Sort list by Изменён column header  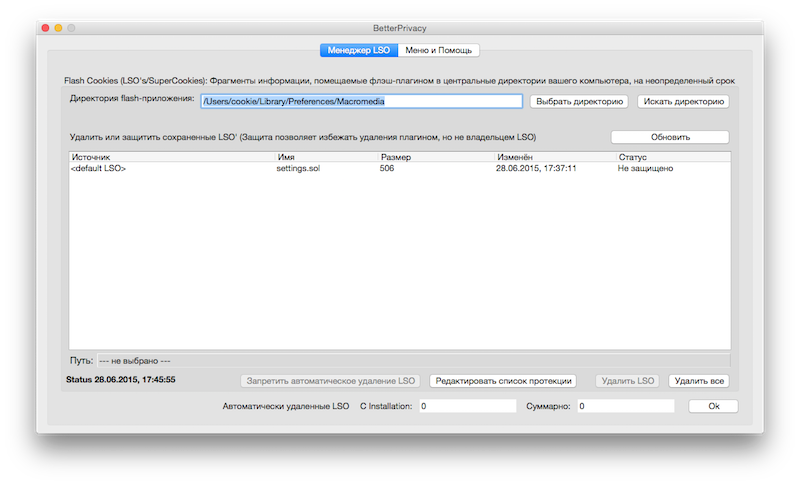pos(553,157)
